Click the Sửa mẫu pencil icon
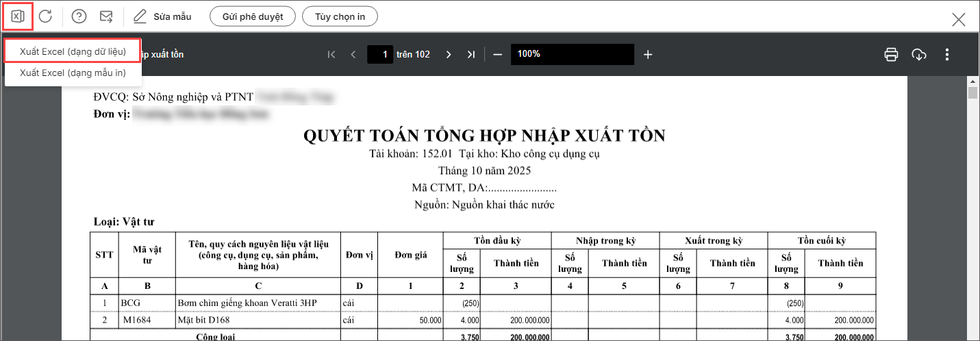This screenshot has width=980, height=341. pos(140,16)
